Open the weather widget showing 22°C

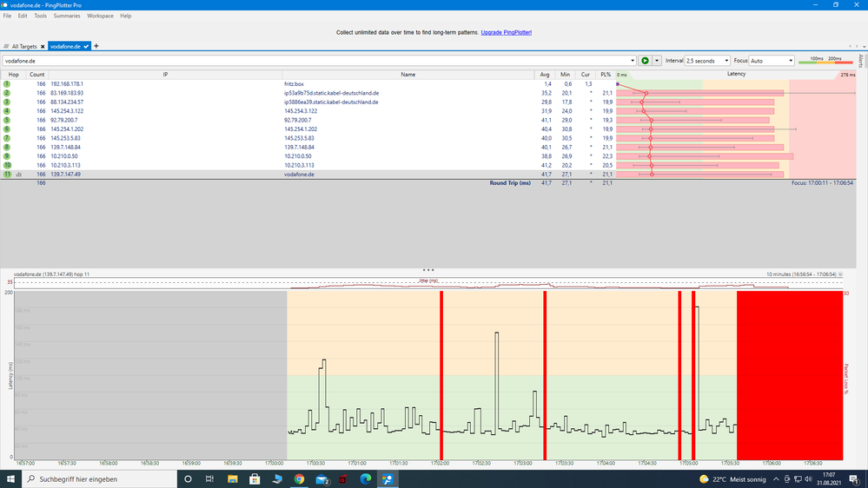tap(733, 479)
